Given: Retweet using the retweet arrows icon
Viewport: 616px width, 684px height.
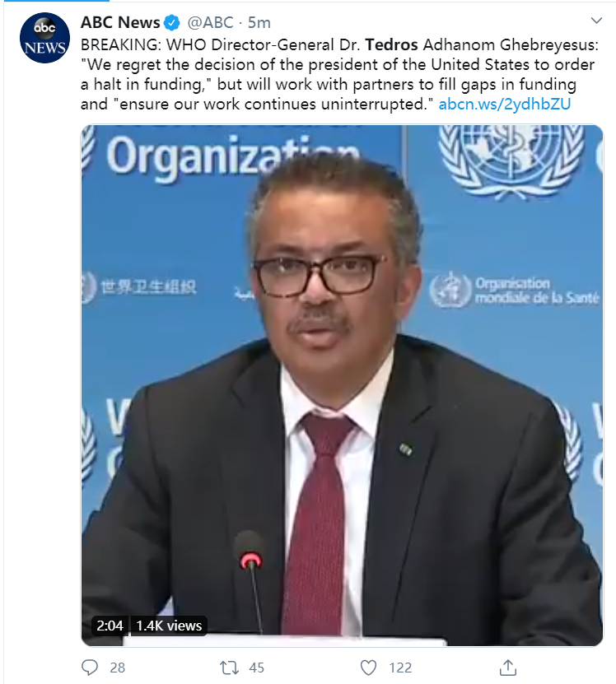Looking at the screenshot, I should [x=229, y=668].
